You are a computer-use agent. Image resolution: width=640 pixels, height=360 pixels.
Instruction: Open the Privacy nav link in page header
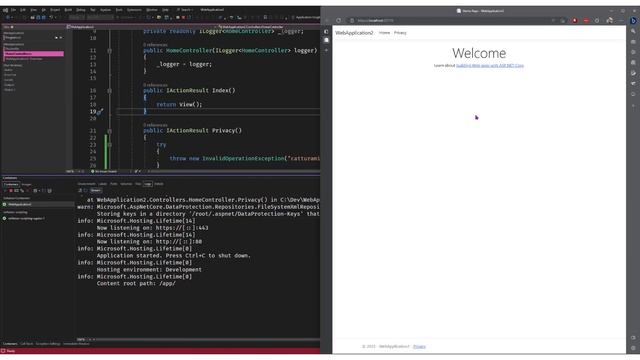point(400,33)
